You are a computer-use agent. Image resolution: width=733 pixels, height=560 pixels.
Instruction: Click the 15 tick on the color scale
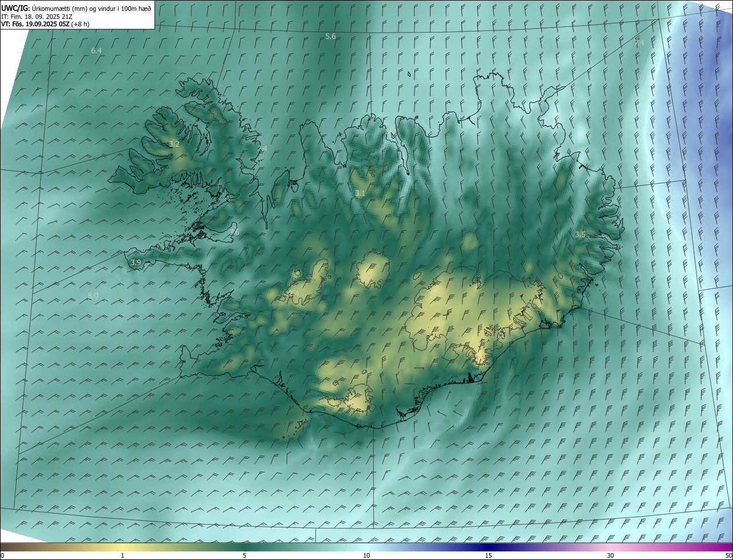(488, 555)
